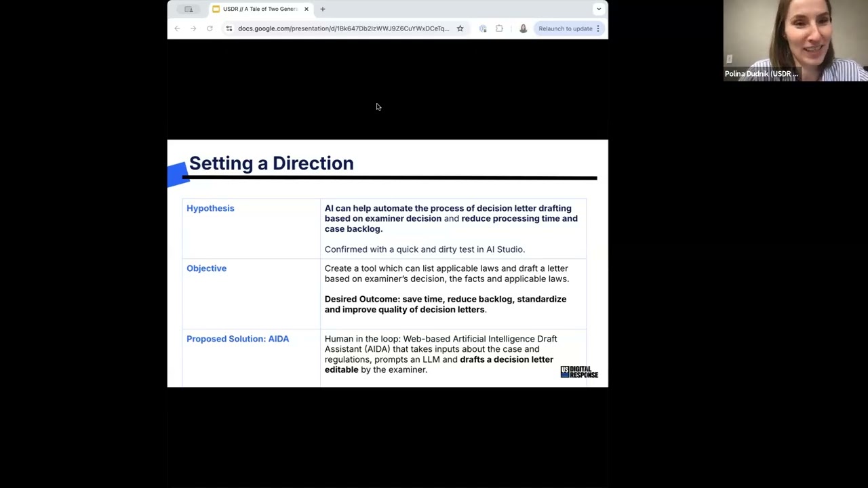This screenshot has width=868, height=488.
Task: Open the Extensions puzzle icon
Action: pyautogui.click(x=499, y=28)
